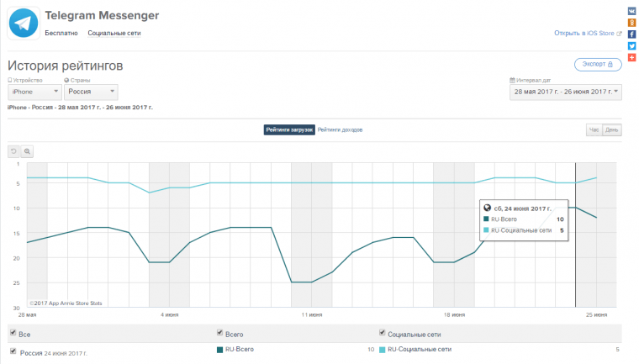639x364 pixels.
Task: Click the 28 мая axis label
Action: 27,314
